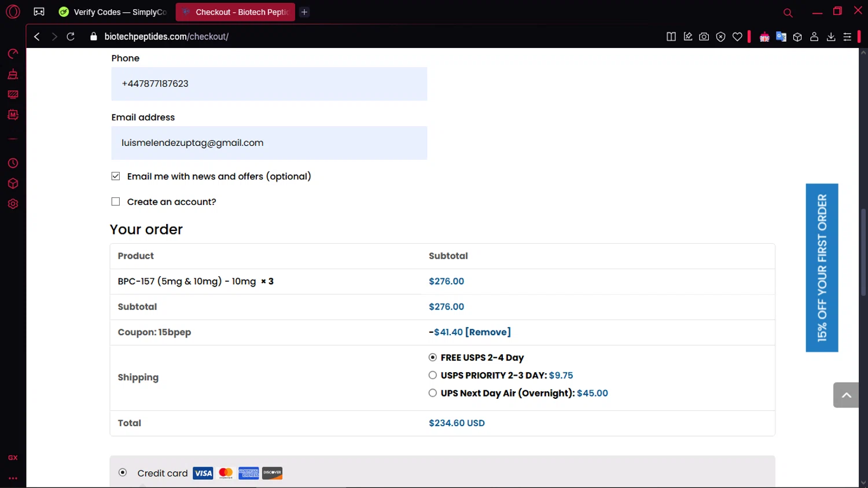The image size is (868, 488).
Task: Open downloads arrow icon
Action: tap(831, 36)
